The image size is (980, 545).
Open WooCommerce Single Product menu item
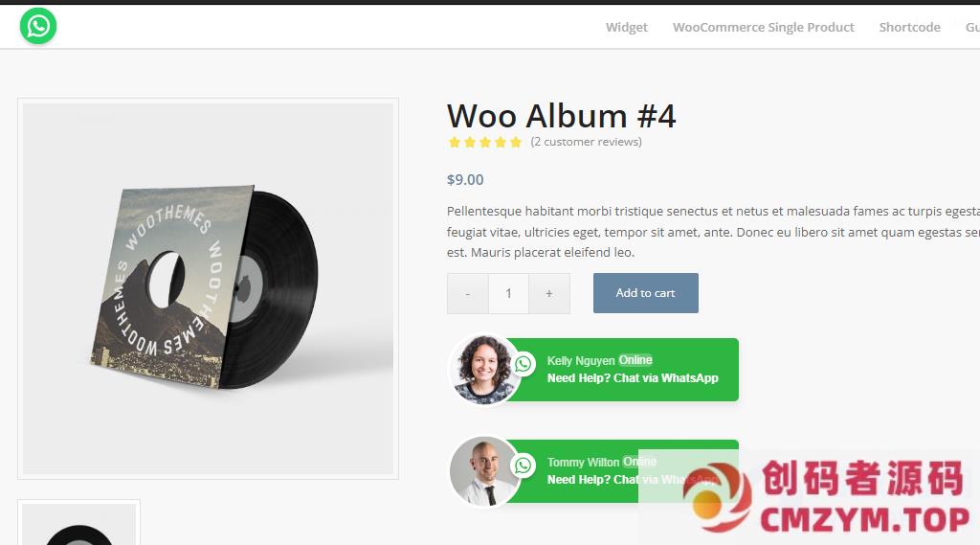(x=763, y=28)
